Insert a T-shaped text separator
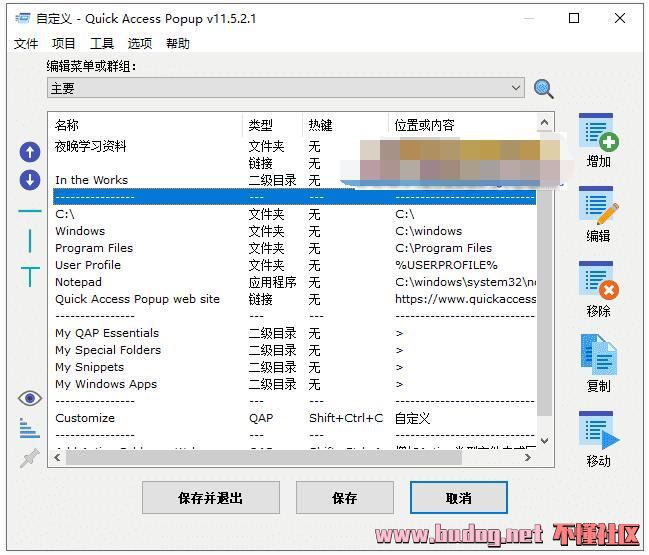 point(30,275)
